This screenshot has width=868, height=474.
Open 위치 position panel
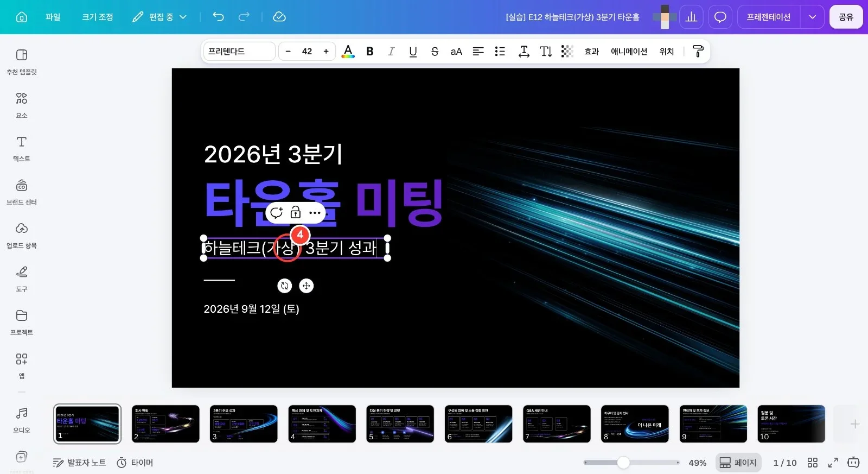point(667,52)
